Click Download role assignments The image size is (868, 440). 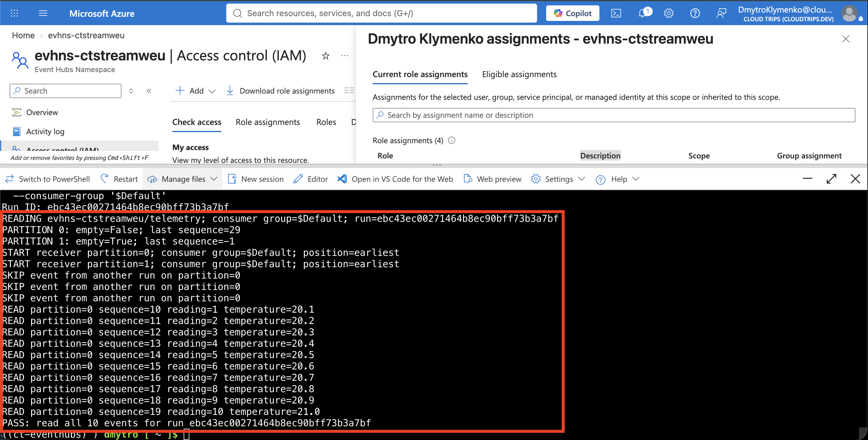click(x=281, y=91)
